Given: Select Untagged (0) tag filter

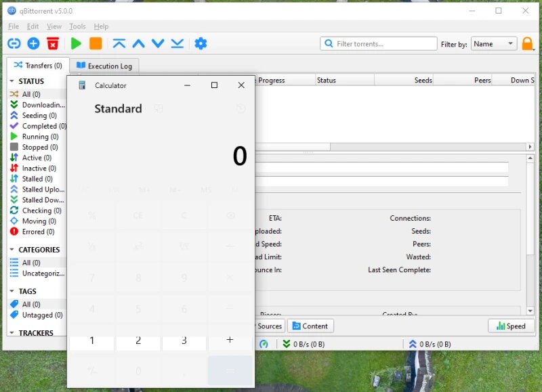Looking at the screenshot, I should click(37, 315).
